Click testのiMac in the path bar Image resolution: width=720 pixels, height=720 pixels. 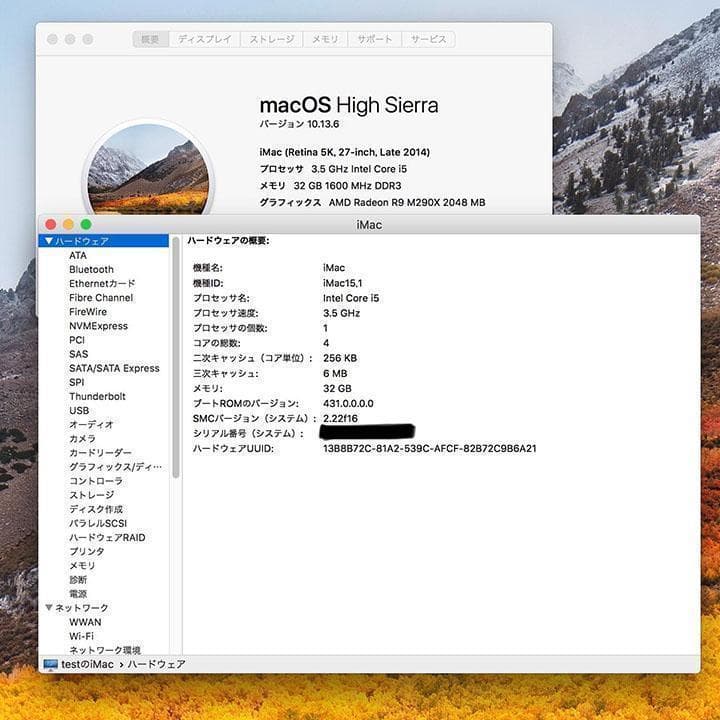point(87,664)
